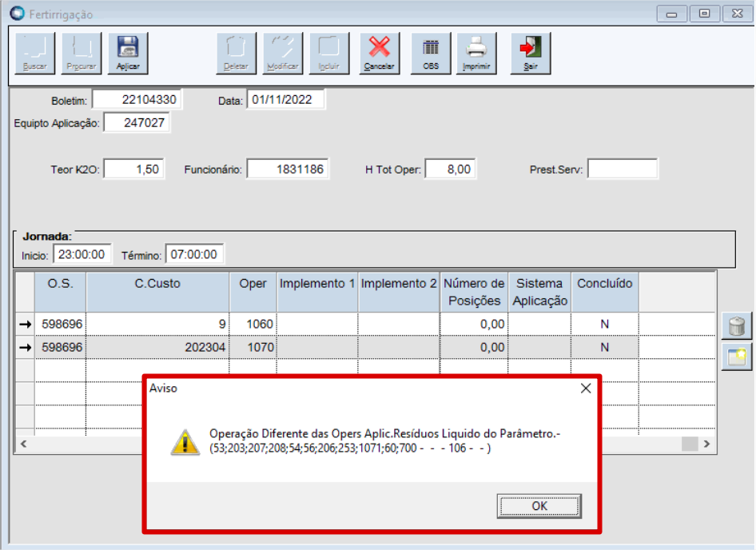Click the warning triangle icon in Aviso
Image resolution: width=756 pixels, height=550 pixels.
click(x=185, y=441)
